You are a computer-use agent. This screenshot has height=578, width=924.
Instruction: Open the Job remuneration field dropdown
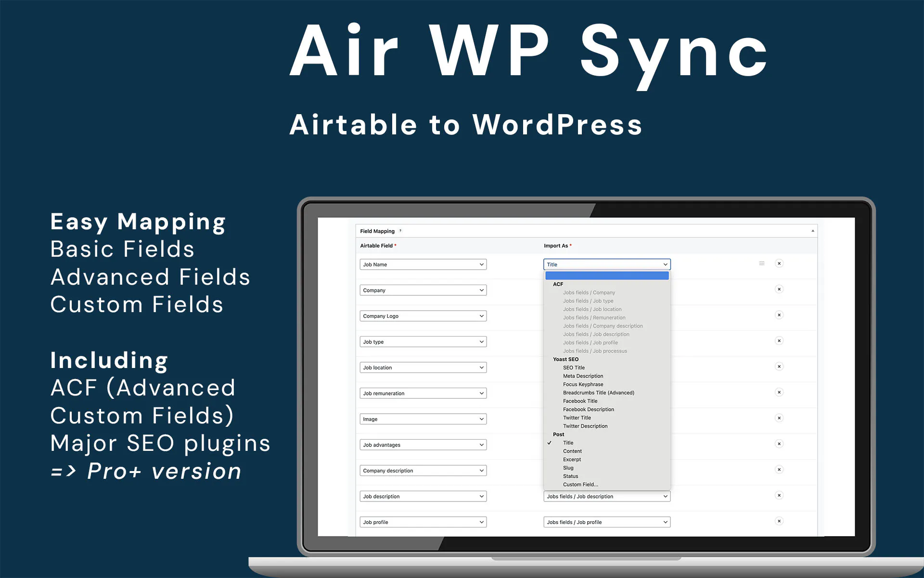click(x=423, y=394)
